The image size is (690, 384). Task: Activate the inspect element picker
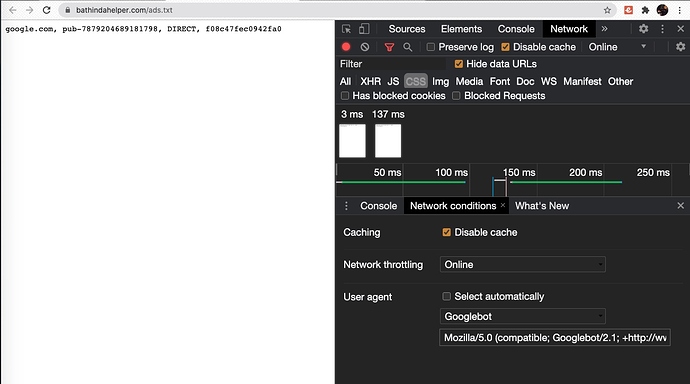click(346, 29)
